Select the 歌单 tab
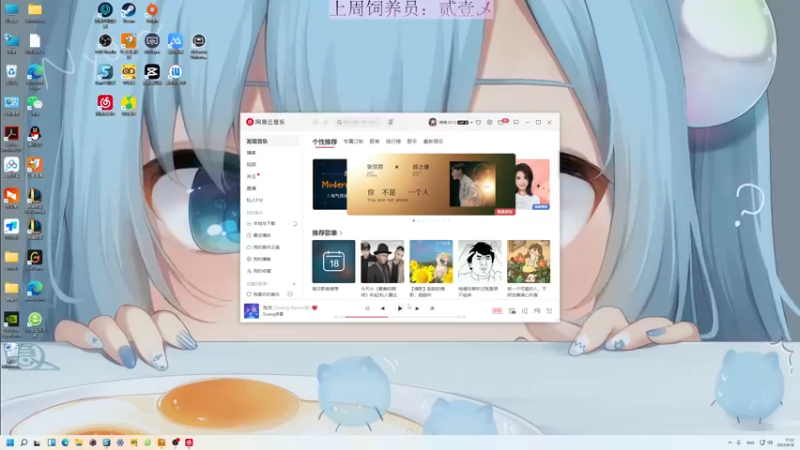 [x=374, y=141]
